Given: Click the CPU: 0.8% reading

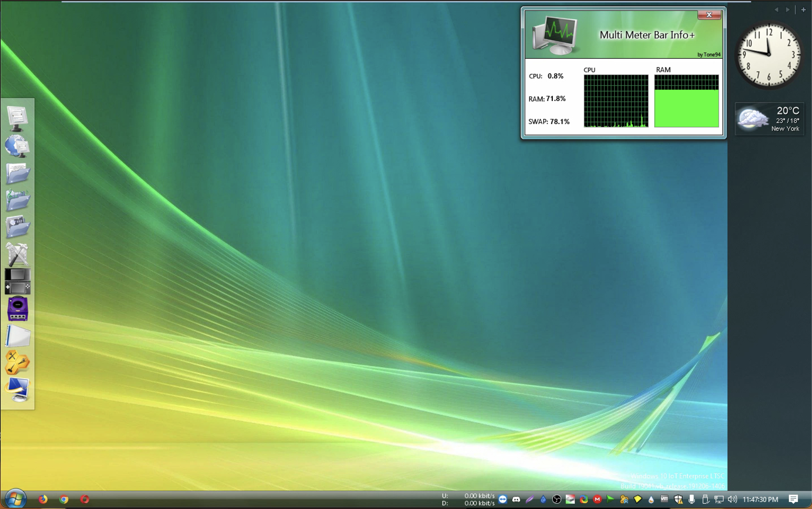Looking at the screenshot, I should pos(546,76).
